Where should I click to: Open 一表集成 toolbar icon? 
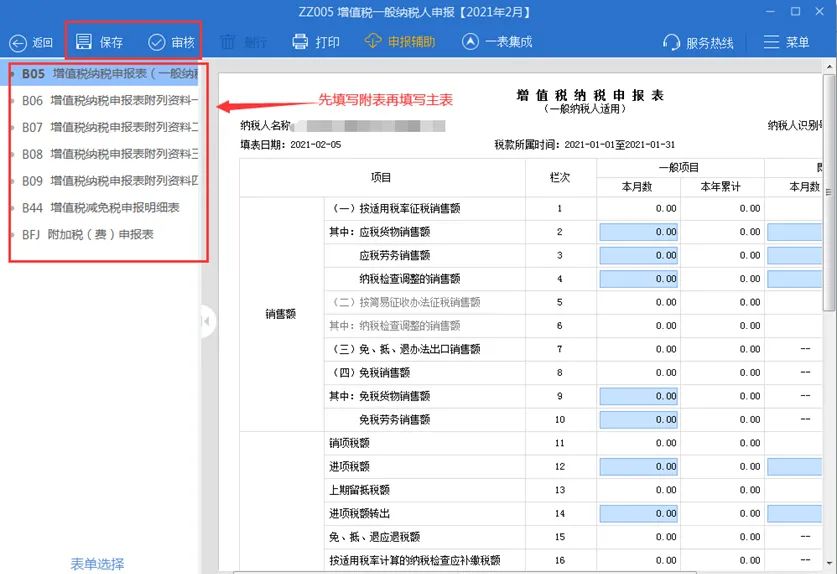(x=470, y=42)
